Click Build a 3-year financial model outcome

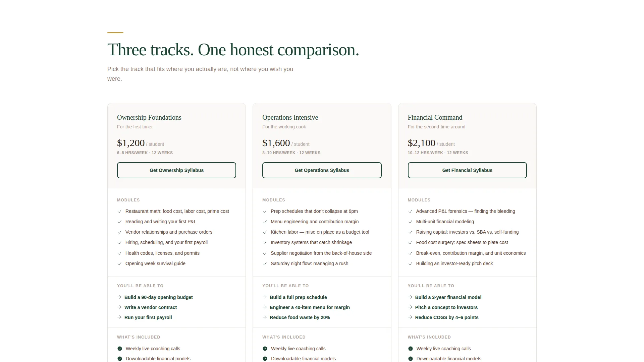[x=448, y=297]
